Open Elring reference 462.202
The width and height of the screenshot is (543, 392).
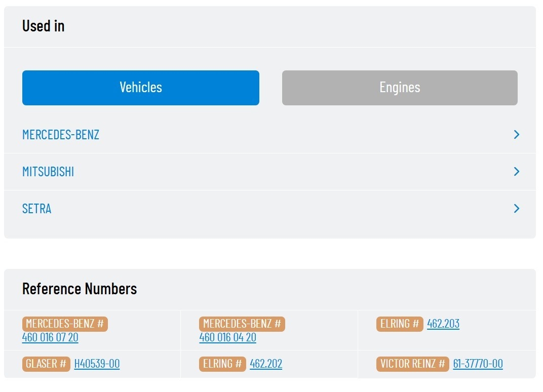pyautogui.click(x=266, y=364)
